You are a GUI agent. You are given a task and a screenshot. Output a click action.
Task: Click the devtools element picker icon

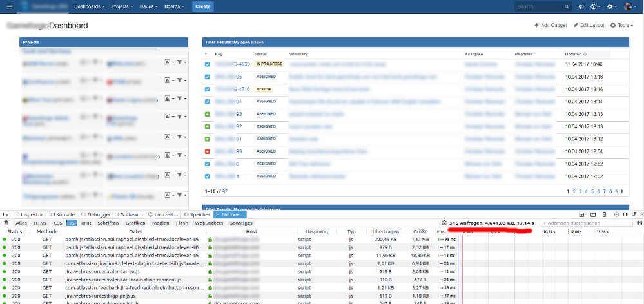(x=6, y=214)
